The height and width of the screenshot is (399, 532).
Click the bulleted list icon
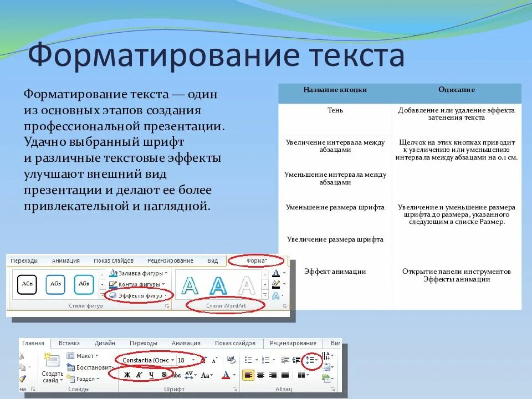pyautogui.click(x=248, y=360)
